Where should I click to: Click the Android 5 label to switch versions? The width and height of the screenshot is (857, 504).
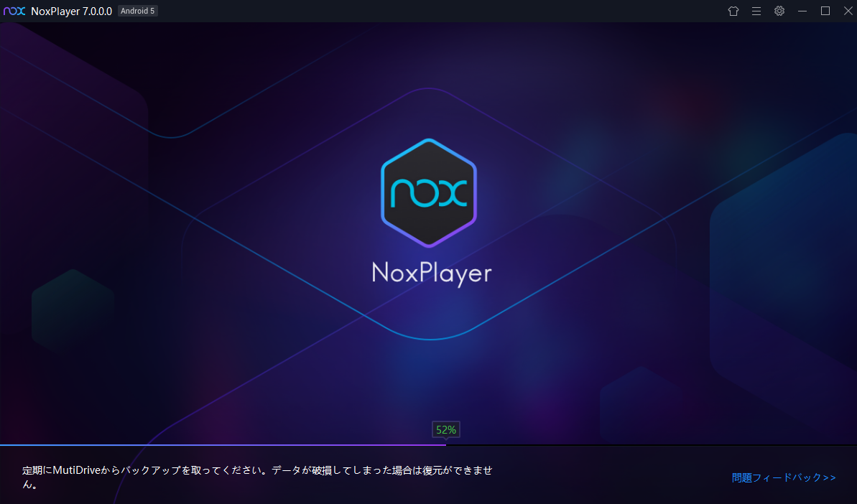[x=137, y=11]
